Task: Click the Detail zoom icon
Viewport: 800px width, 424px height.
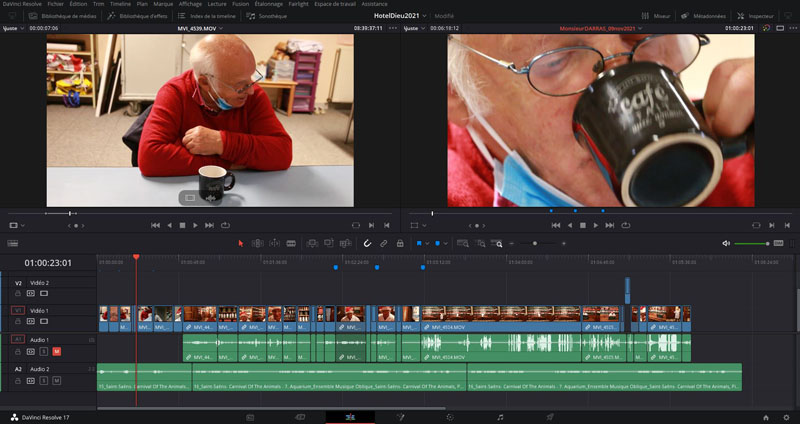Action: coord(480,243)
